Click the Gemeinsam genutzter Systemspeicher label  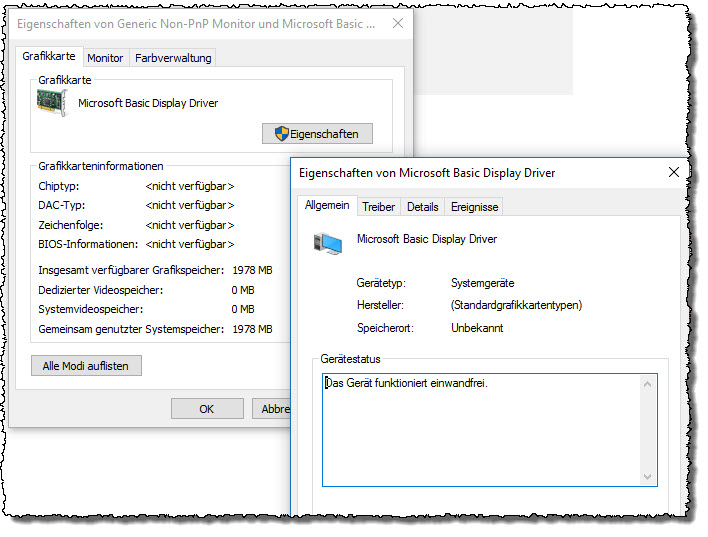coord(131,329)
